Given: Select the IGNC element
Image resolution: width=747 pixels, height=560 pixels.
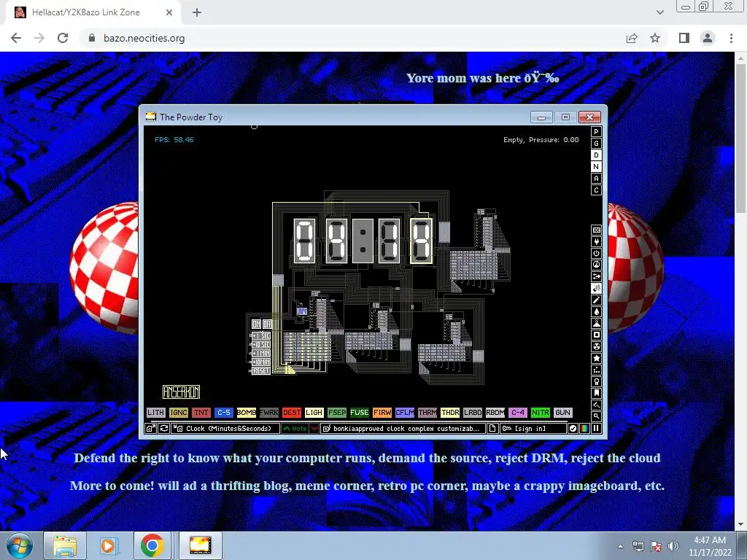Looking at the screenshot, I should [x=178, y=413].
